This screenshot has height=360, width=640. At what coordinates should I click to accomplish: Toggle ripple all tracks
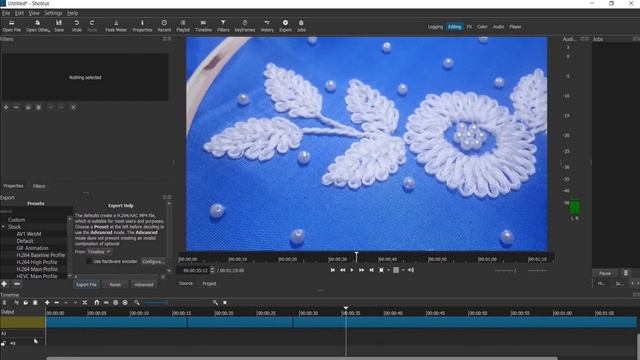click(125, 302)
